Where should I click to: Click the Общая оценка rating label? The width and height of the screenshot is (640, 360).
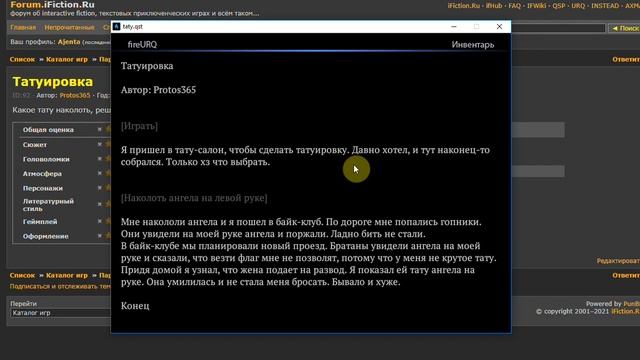(x=48, y=129)
